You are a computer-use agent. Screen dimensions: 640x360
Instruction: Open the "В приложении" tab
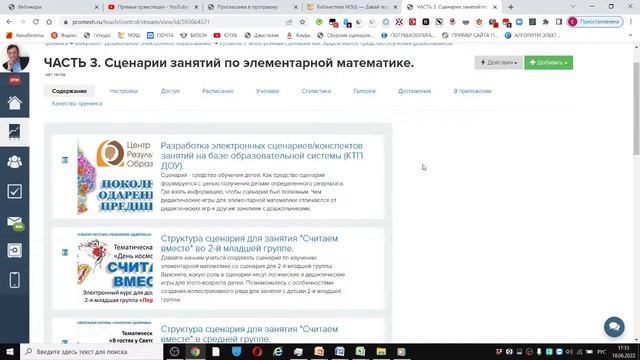pos(472,91)
